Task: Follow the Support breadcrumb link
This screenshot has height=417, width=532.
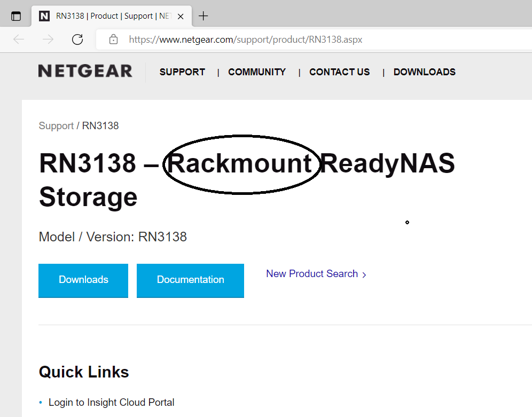Action: [x=56, y=126]
